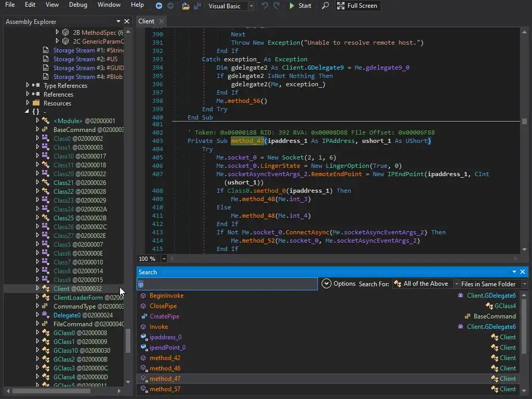Click the search text input field
Screen dimensions: 532x399
(x=227, y=284)
